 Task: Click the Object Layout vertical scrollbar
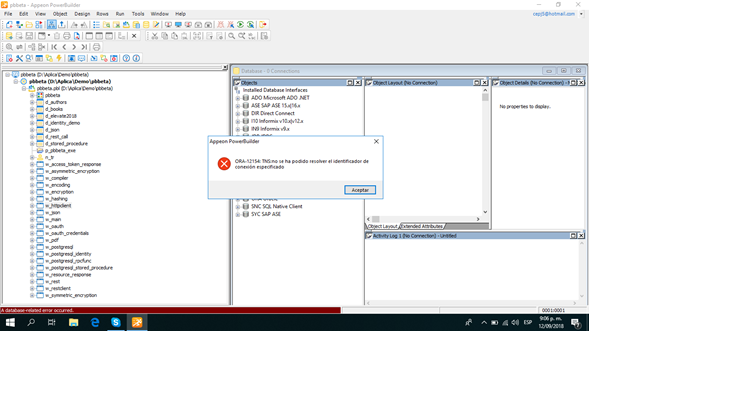[486, 150]
